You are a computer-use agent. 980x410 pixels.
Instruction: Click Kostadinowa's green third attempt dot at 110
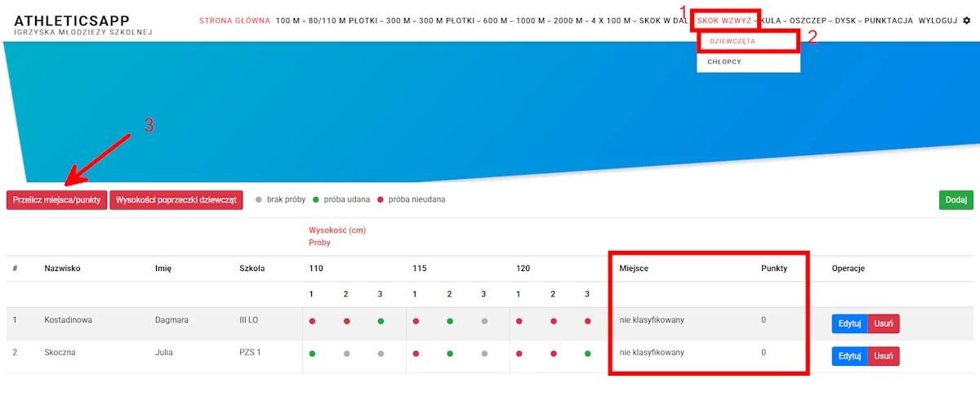pyautogui.click(x=381, y=321)
